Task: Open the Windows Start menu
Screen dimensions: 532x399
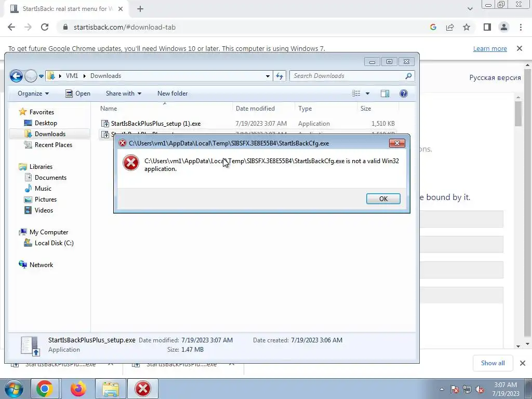Action: click(13, 389)
